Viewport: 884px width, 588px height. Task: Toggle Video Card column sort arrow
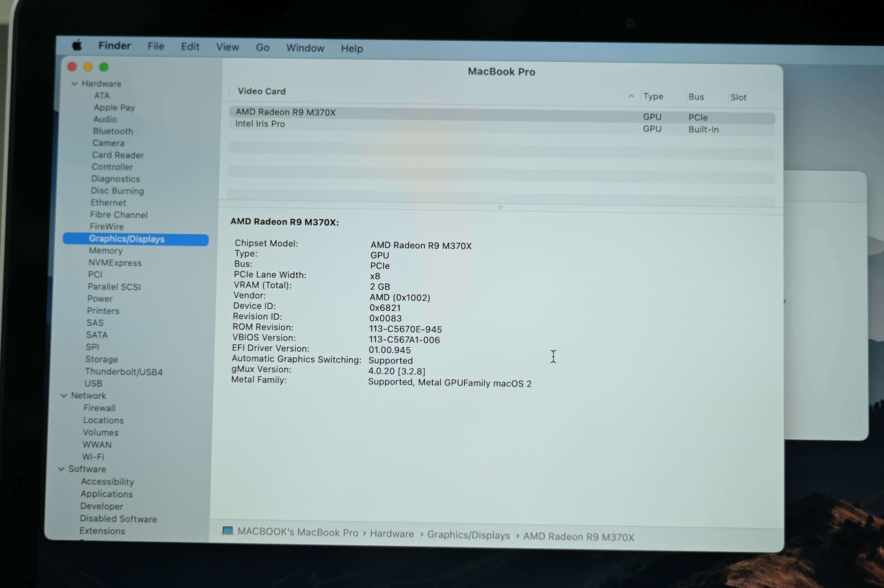[631, 96]
